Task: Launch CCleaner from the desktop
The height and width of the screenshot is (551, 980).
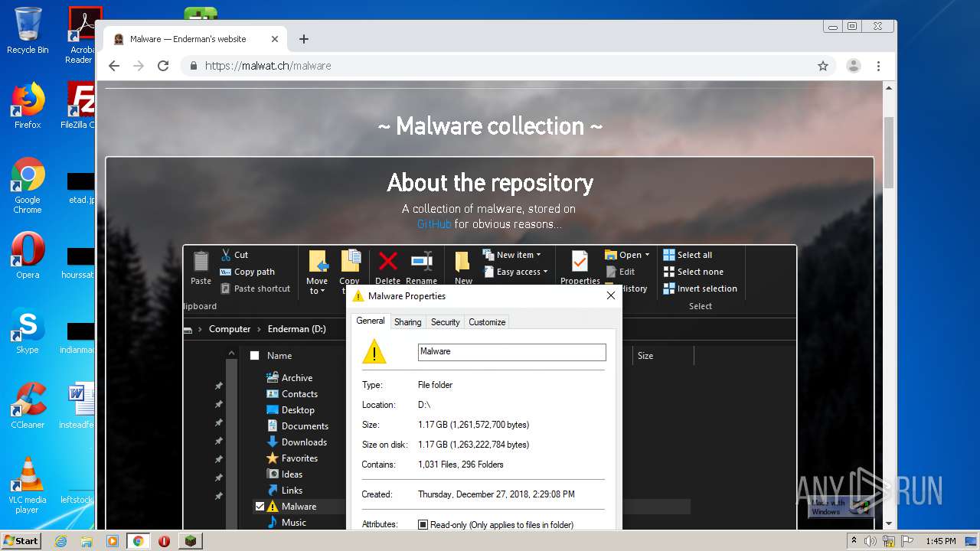Action: (28, 405)
